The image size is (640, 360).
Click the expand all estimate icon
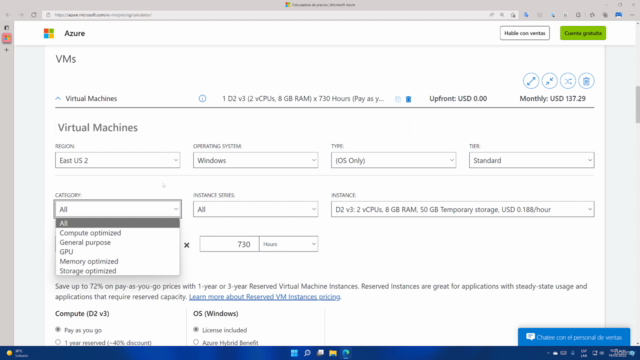coord(531,81)
